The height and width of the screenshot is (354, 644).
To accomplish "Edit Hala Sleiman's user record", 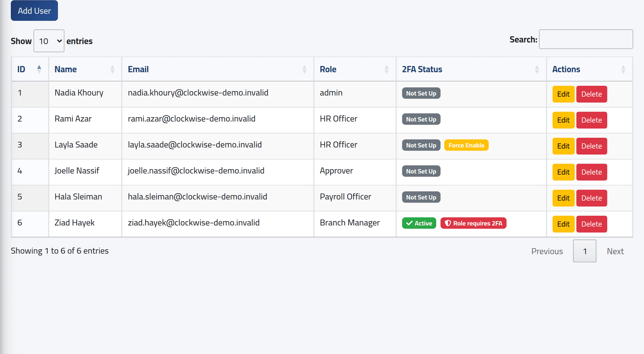I will coord(563,198).
